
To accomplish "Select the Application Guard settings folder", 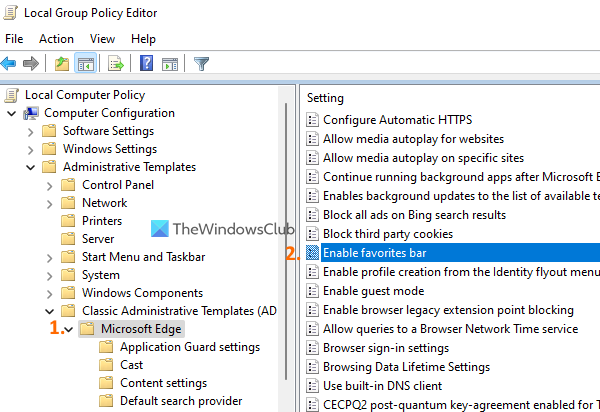I will pyautogui.click(x=190, y=347).
